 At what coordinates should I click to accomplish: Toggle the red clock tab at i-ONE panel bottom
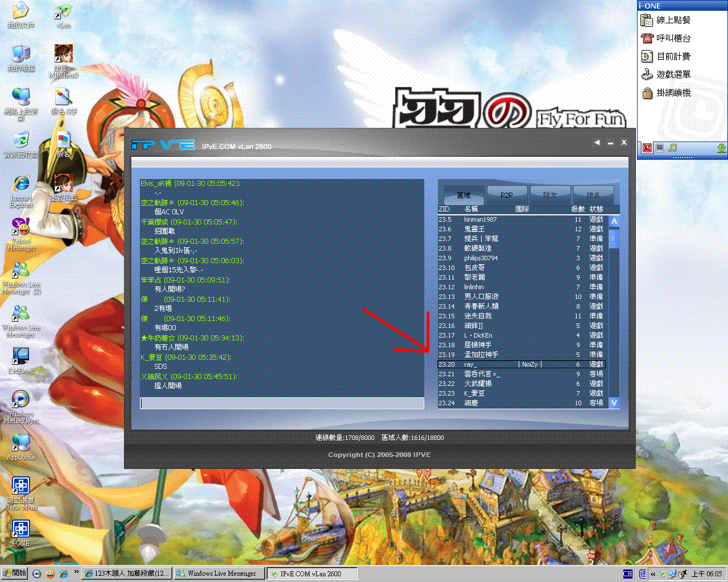click(x=646, y=147)
